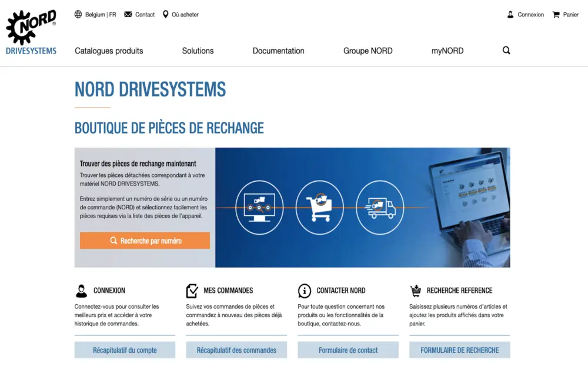Click the shopping cart circle icon in banner
Screen dimensions: 588x370
click(x=319, y=208)
